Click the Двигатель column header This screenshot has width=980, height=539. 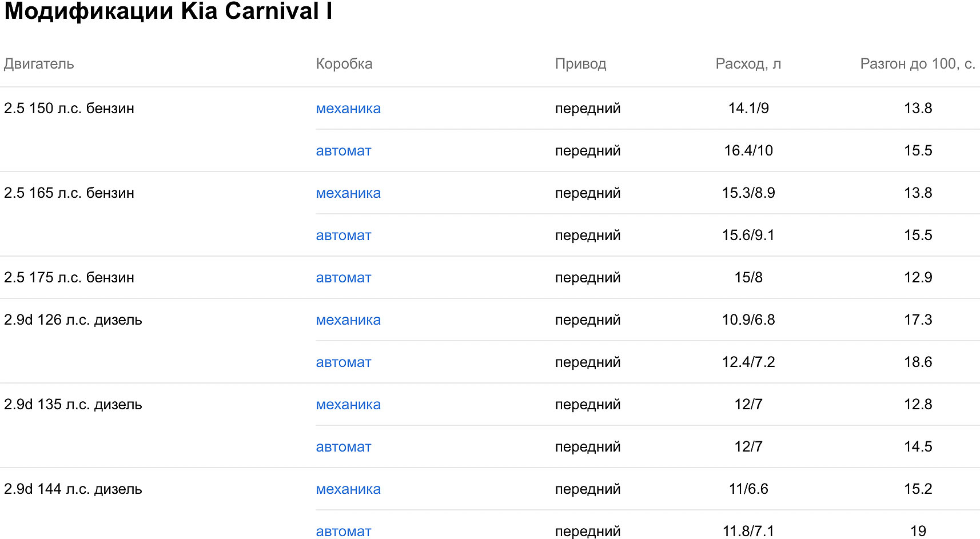tap(39, 64)
